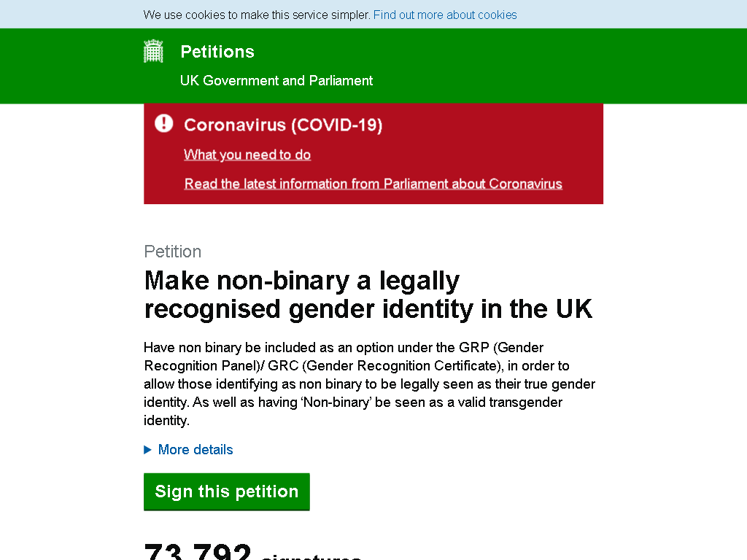Click the Coronavirus (COVID-19) banner heading

pyautogui.click(x=283, y=125)
